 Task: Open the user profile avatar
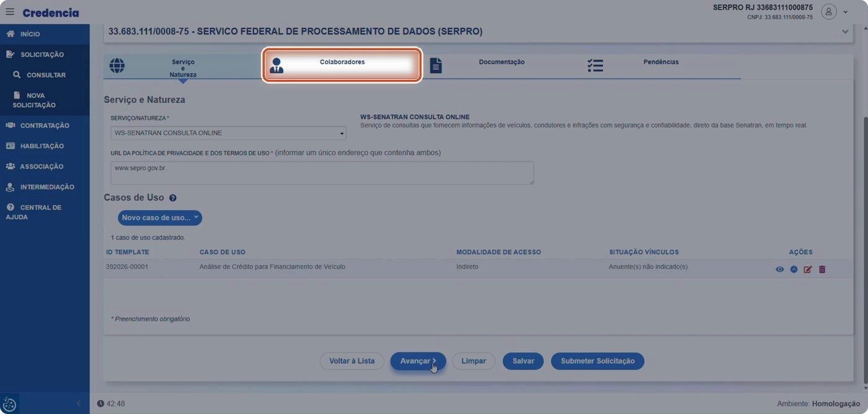tap(829, 12)
